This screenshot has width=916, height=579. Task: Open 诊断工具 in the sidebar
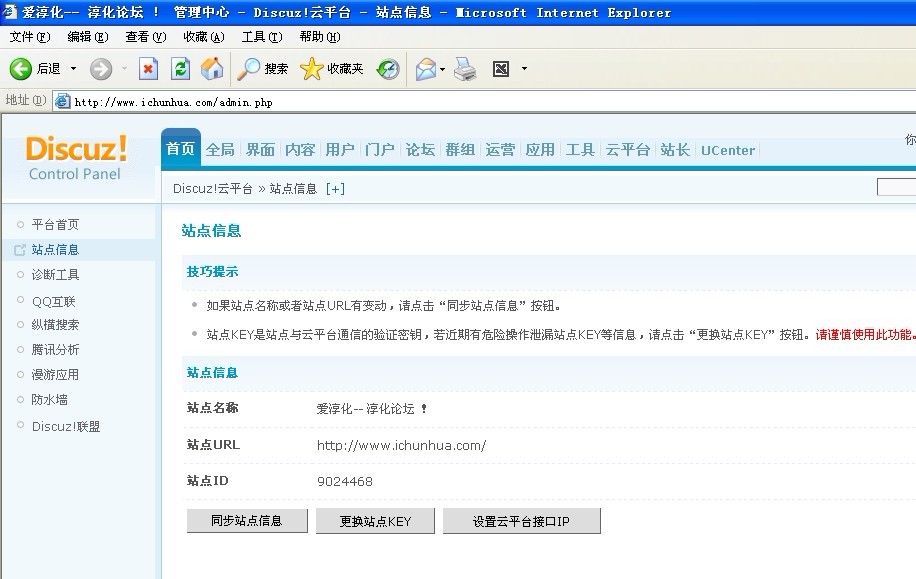(55, 275)
